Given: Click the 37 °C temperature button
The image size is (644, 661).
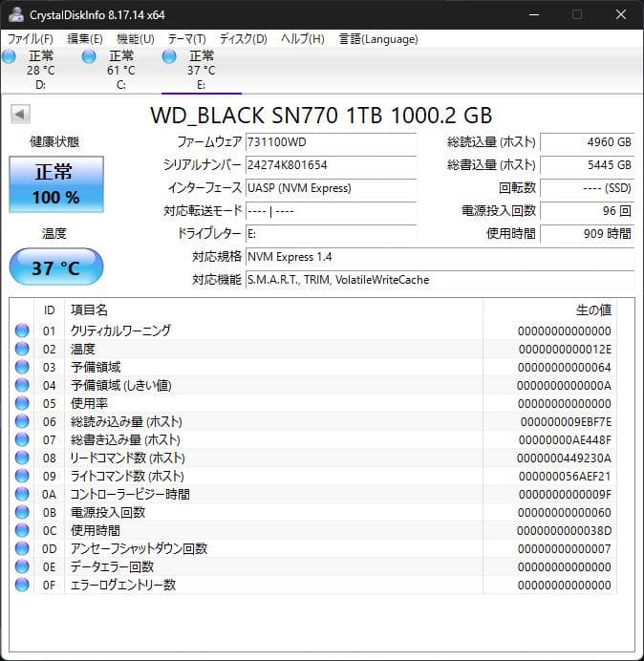Looking at the screenshot, I should [56, 267].
